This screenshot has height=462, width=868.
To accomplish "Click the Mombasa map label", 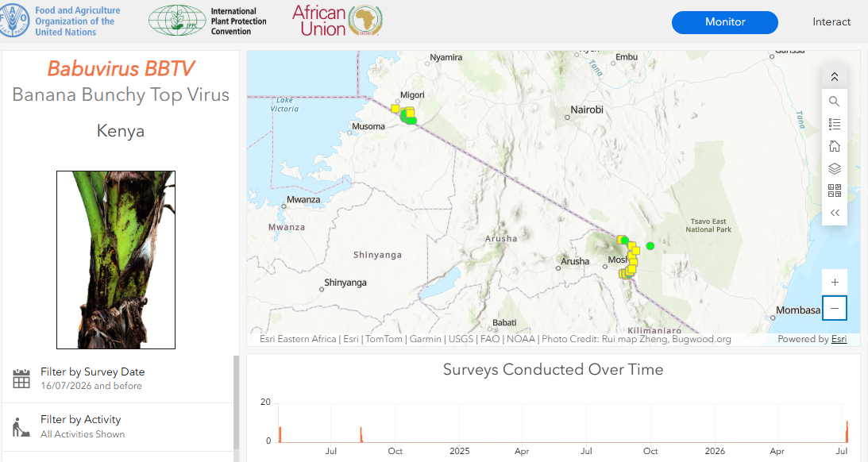I will pyautogui.click(x=797, y=310).
